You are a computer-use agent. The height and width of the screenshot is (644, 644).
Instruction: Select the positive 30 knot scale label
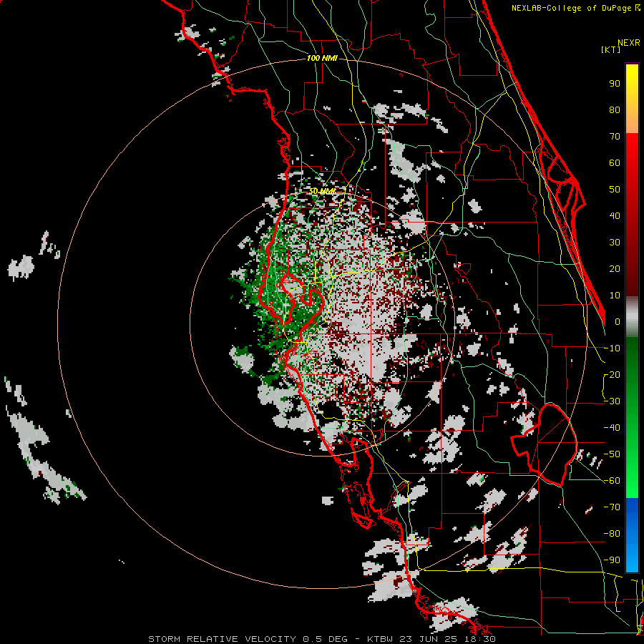point(615,243)
